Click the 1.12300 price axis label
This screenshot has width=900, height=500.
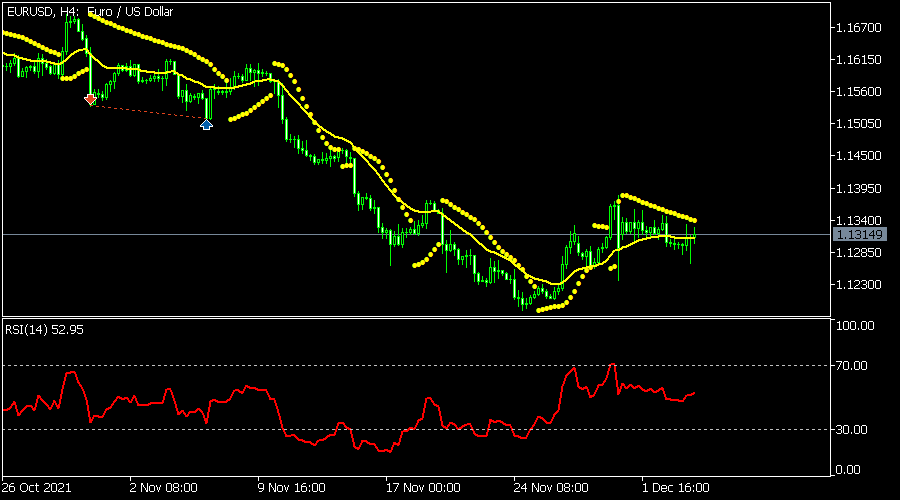click(858, 285)
